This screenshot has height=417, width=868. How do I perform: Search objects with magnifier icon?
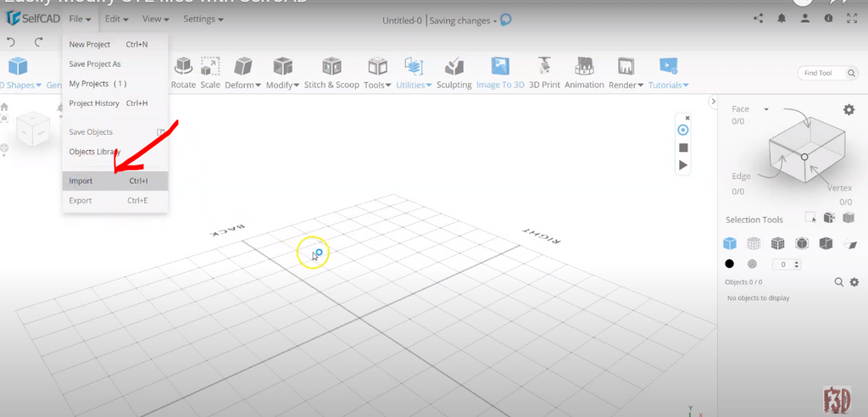tap(839, 282)
